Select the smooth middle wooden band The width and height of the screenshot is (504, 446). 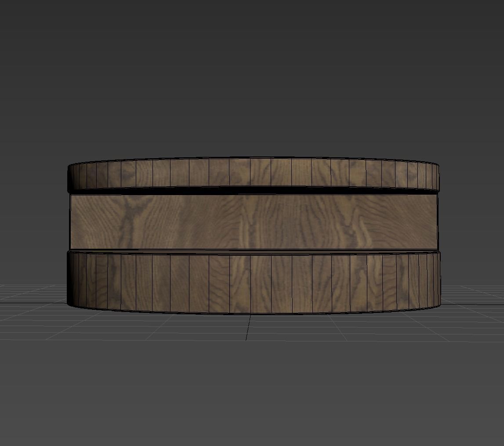click(x=254, y=222)
